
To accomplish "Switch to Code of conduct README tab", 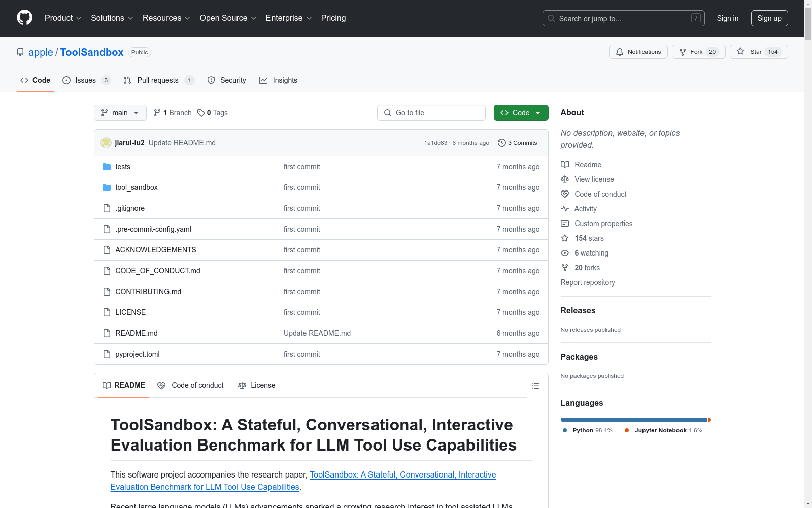I will [191, 385].
